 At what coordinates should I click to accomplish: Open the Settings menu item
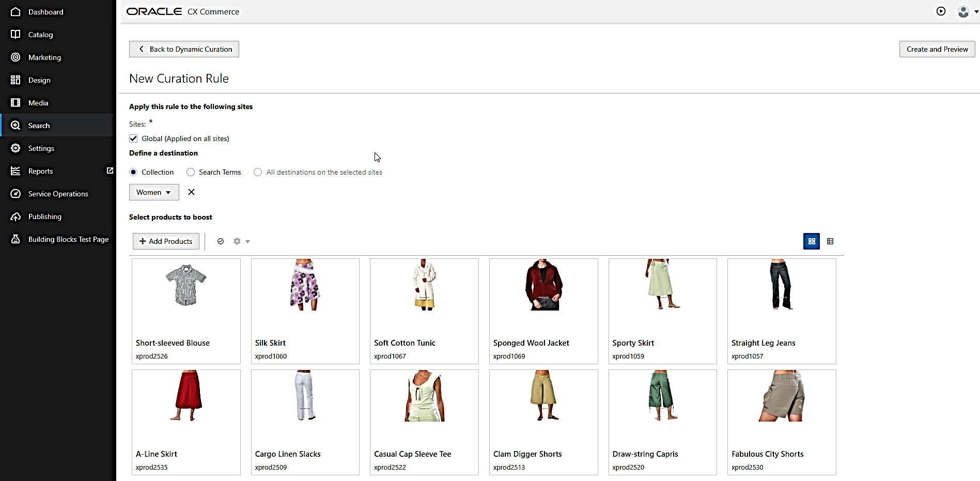pyautogui.click(x=41, y=148)
